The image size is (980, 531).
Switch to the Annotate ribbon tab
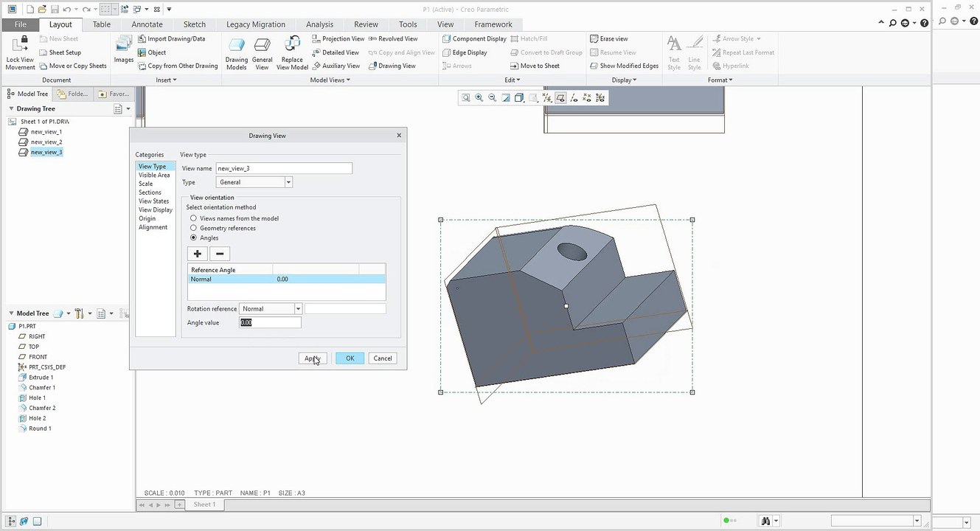(x=147, y=24)
